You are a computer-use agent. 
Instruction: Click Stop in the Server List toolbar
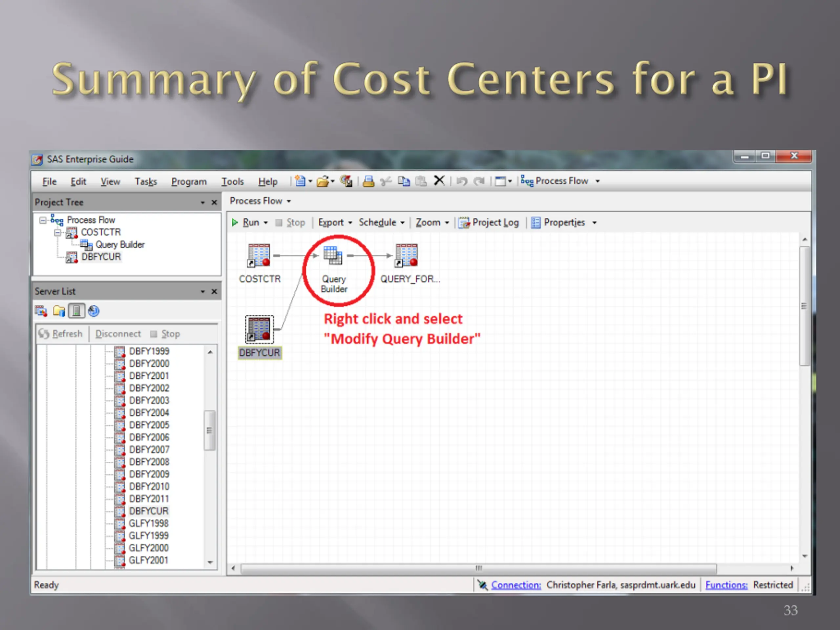[165, 334]
